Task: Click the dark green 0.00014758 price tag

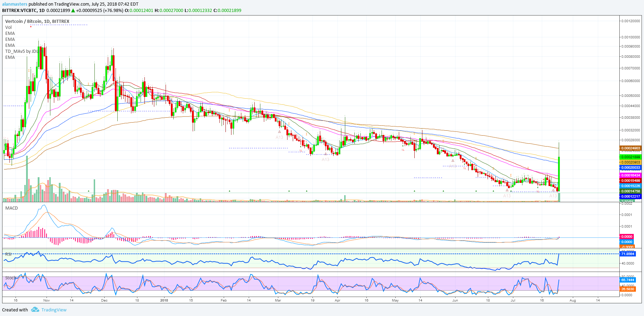Action: [x=630, y=191]
